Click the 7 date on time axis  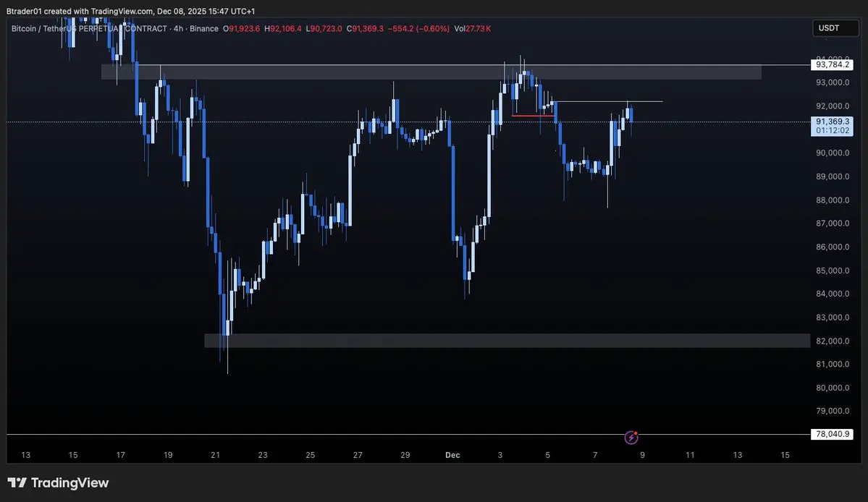[595, 455]
